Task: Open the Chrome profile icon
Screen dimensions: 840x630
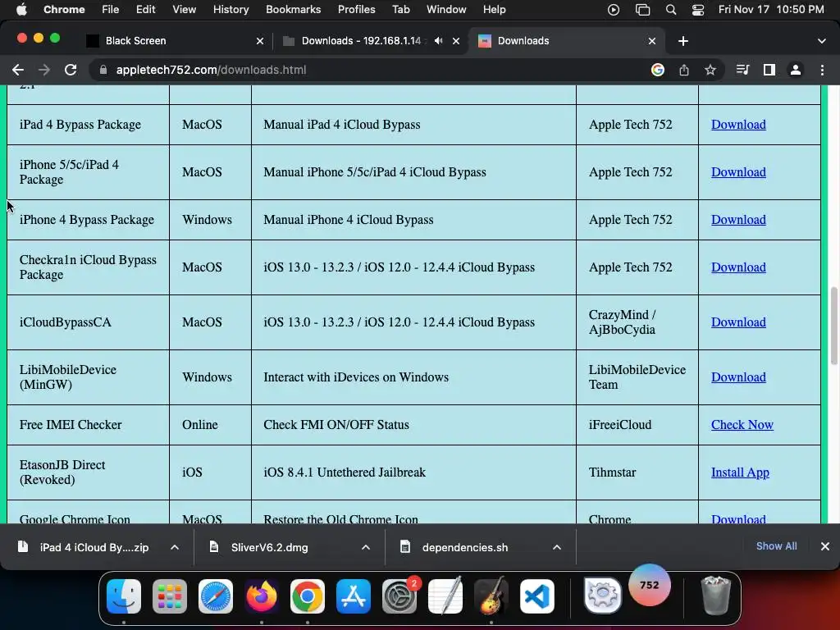Action: tap(796, 70)
